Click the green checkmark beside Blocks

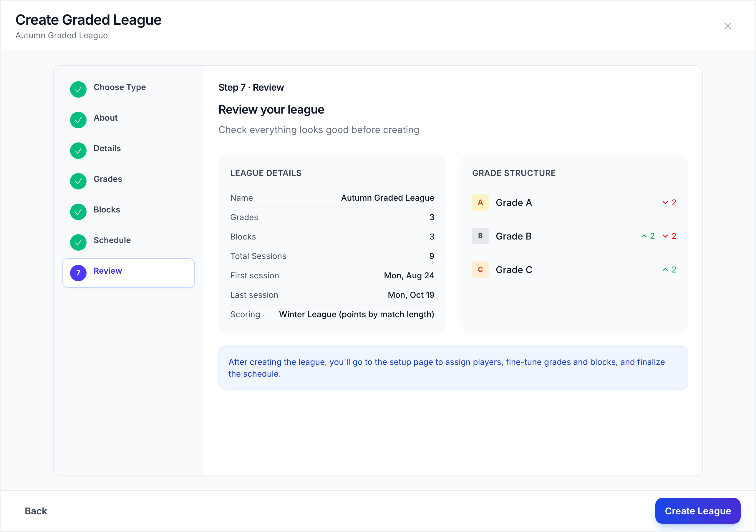[78, 212]
